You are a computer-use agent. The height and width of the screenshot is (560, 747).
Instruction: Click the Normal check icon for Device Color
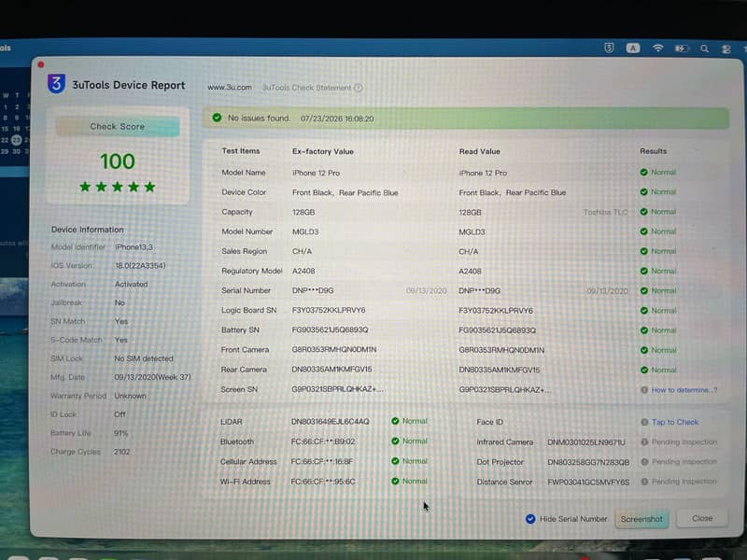point(643,192)
